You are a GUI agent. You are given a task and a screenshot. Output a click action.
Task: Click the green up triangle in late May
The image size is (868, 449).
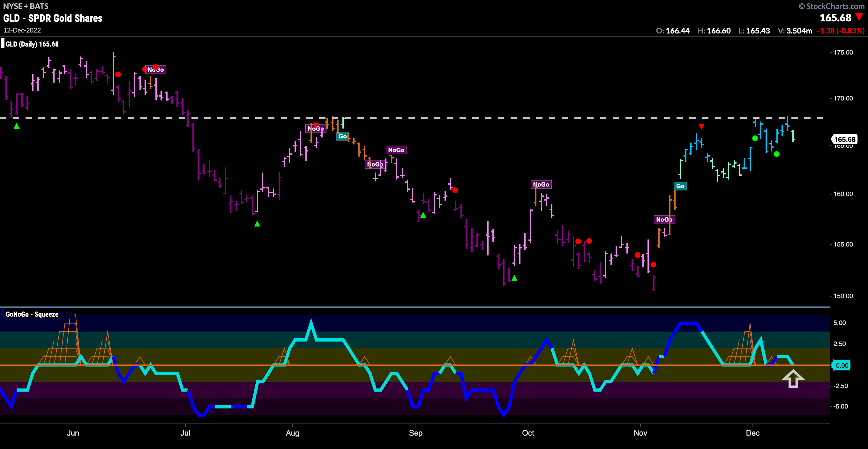pos(17,126)
